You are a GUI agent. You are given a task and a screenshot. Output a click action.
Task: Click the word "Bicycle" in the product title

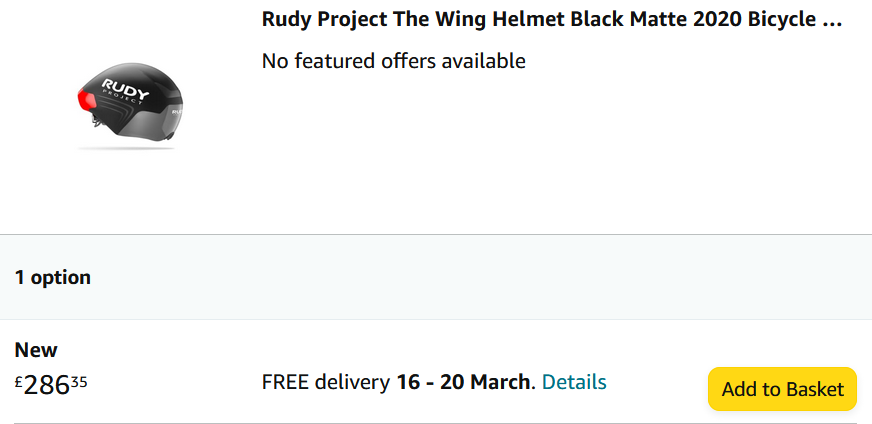pyautogui.click(x=779, y=20)
